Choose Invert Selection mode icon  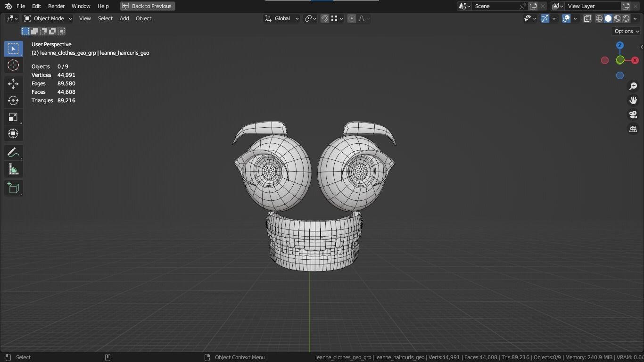click(52, 31)
